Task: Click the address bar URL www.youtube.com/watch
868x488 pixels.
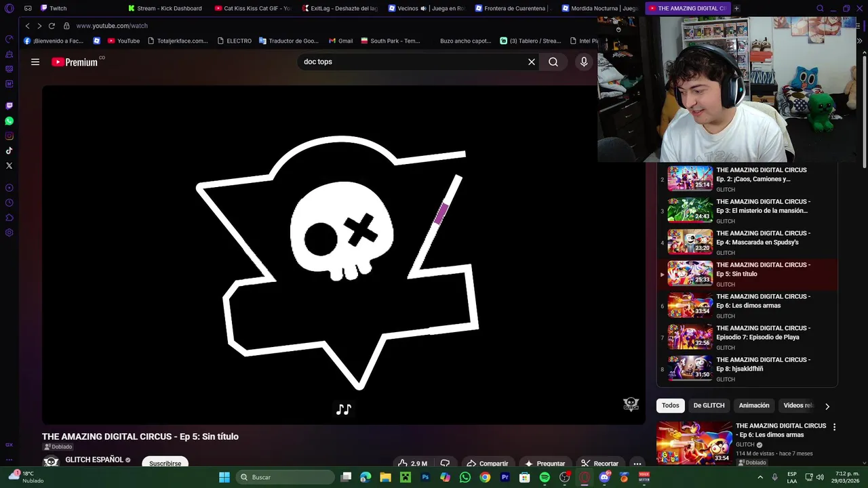Action: pos(112,26)
